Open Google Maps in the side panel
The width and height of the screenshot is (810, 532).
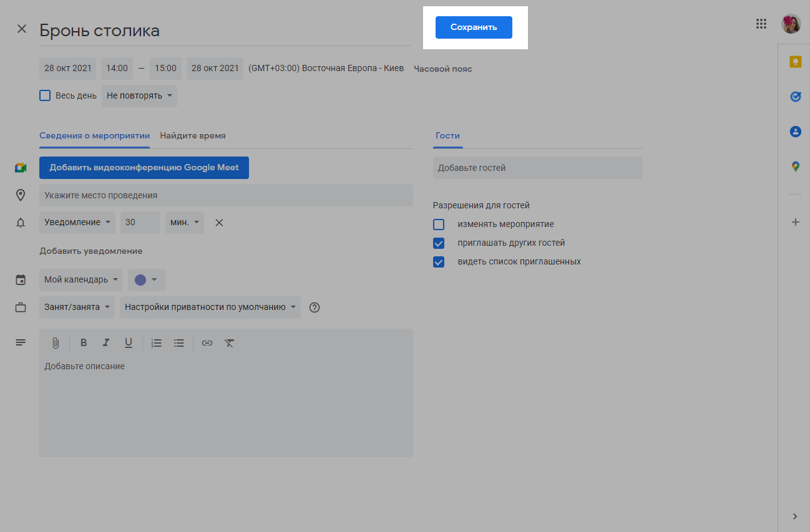point(796,167)
